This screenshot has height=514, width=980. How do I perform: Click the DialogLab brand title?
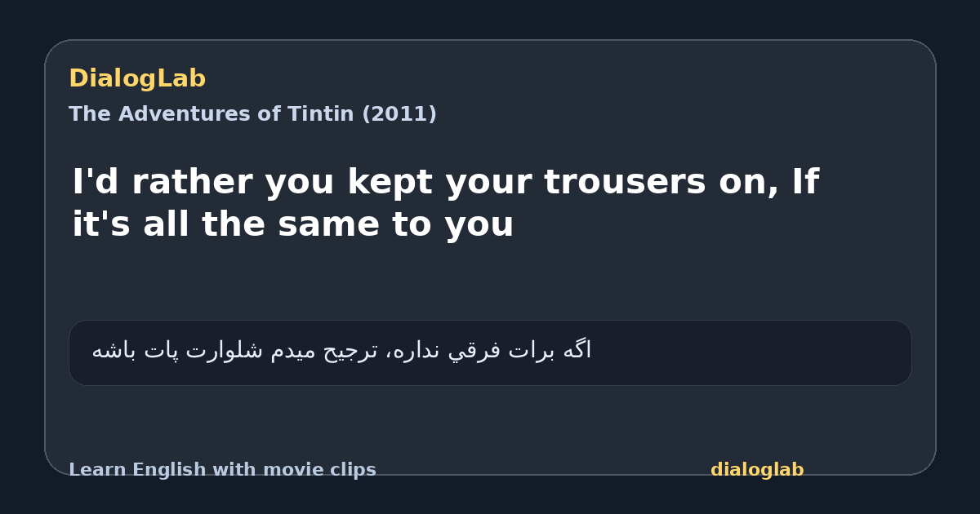coord(137,78)
